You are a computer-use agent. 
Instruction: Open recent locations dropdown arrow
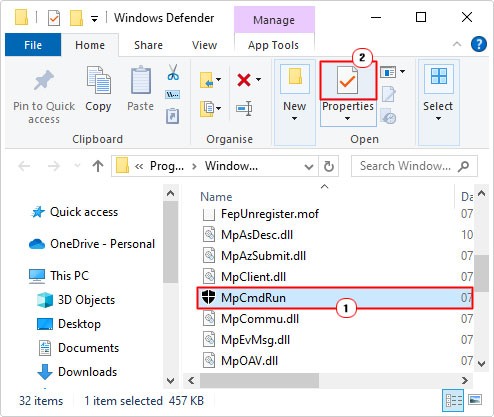(x=77, y=165)
